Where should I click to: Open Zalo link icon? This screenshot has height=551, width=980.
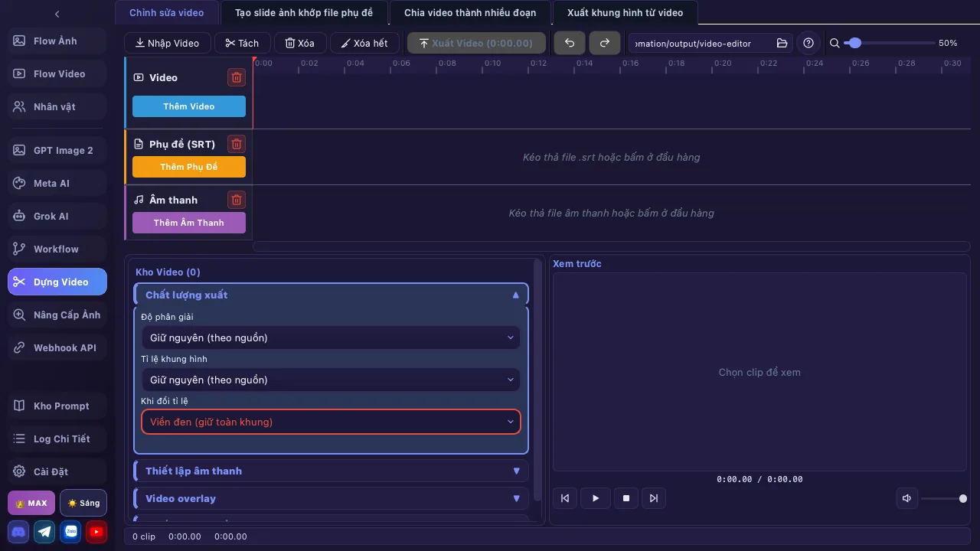(x=71, y=531)
